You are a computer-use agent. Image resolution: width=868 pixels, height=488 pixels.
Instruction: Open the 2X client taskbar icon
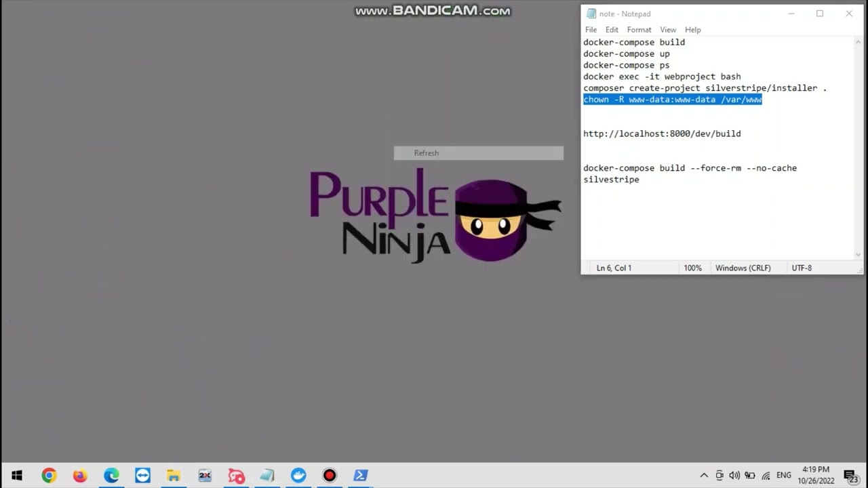coord(205,476)
